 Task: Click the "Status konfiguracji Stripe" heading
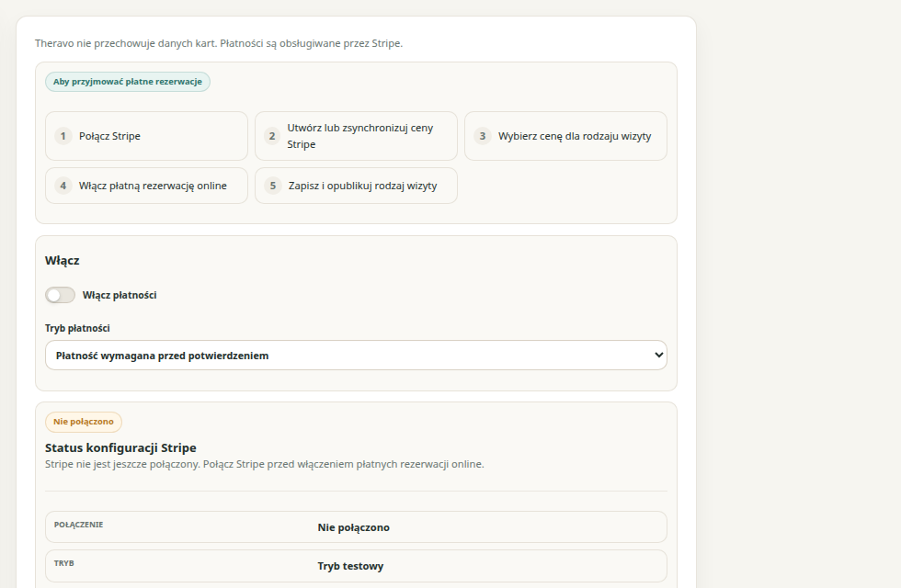[x=120, y=448]
